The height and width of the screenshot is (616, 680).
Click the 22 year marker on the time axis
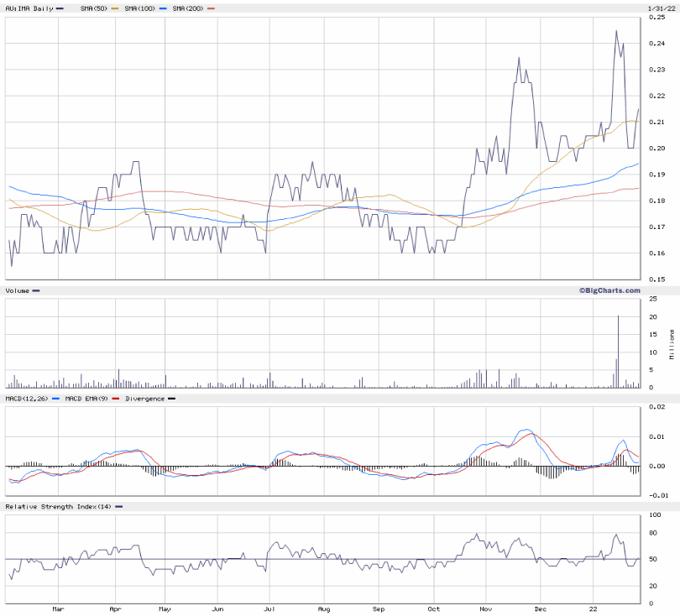(x=593, y=609)
